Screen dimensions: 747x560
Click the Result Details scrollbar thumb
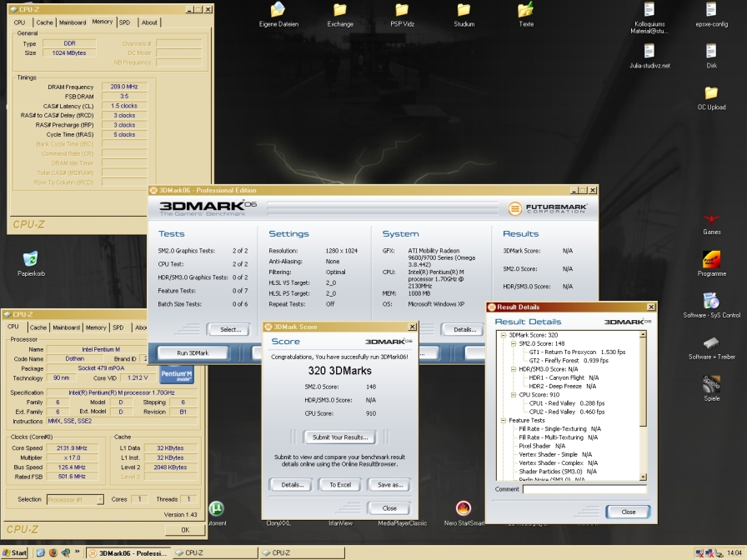click(643, 382)
